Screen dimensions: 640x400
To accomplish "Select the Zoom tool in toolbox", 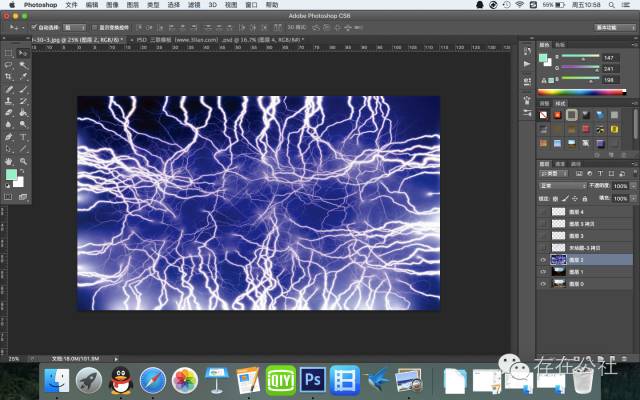I will [22, 160].
